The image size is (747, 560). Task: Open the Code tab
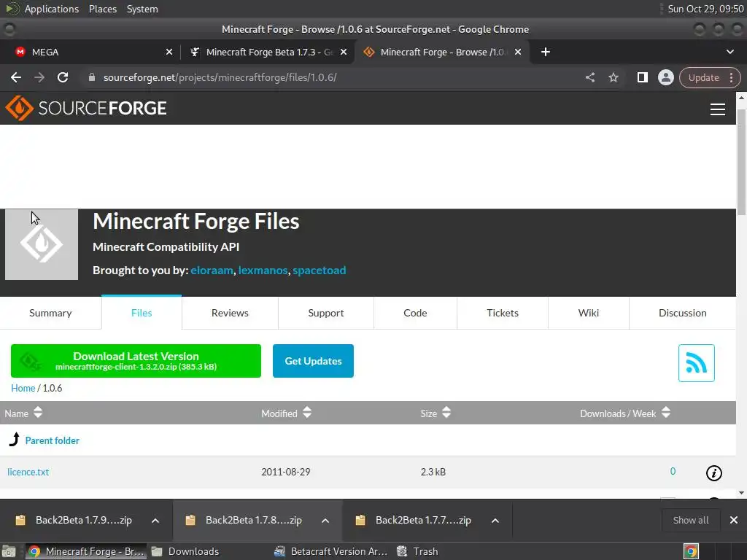point(415,313)
